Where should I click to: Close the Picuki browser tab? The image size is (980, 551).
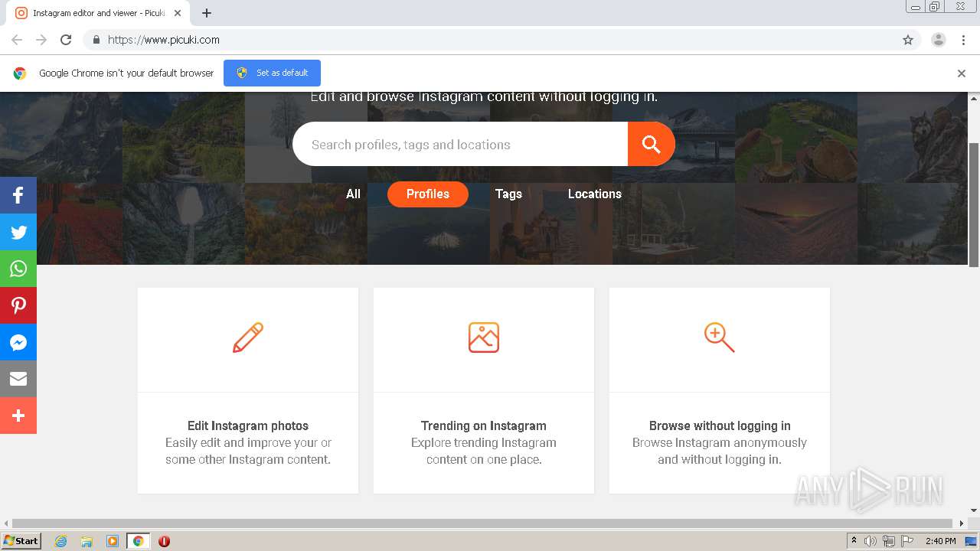click(x=178, y=13)
